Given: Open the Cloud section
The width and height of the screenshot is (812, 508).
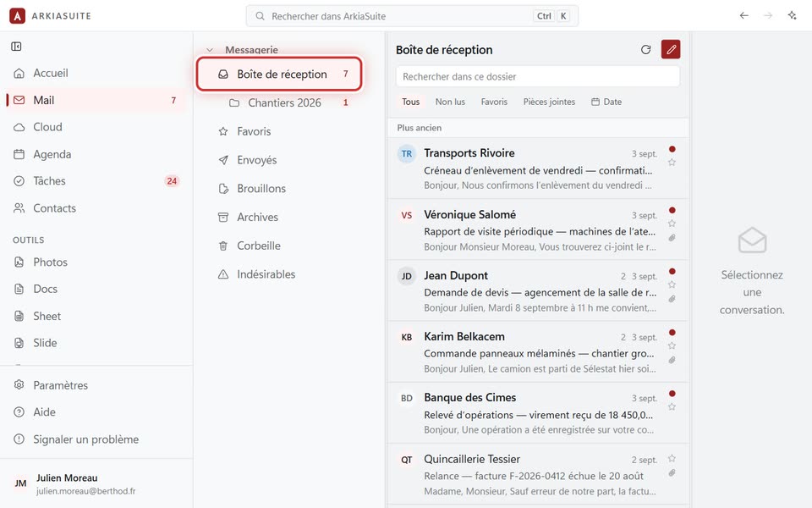Looking at the screenshot, I should (x=96, y=127).
